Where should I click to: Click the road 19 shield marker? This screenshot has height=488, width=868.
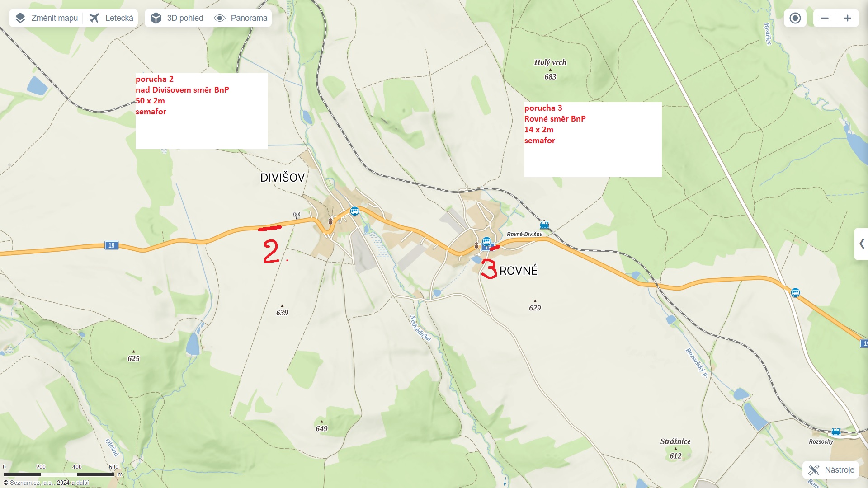click(x=111, y=245)
